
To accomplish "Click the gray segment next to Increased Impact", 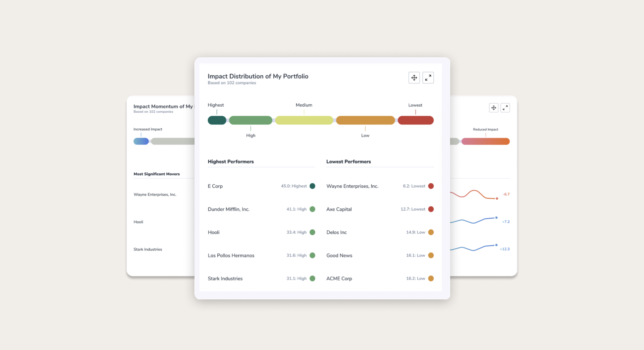I will [x=173, y=141].
